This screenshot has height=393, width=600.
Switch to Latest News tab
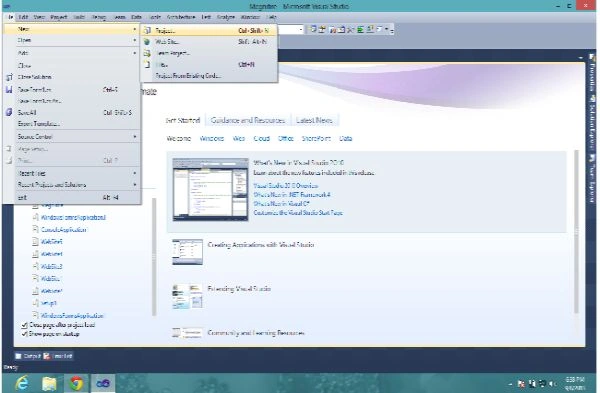tap(314, 120)
